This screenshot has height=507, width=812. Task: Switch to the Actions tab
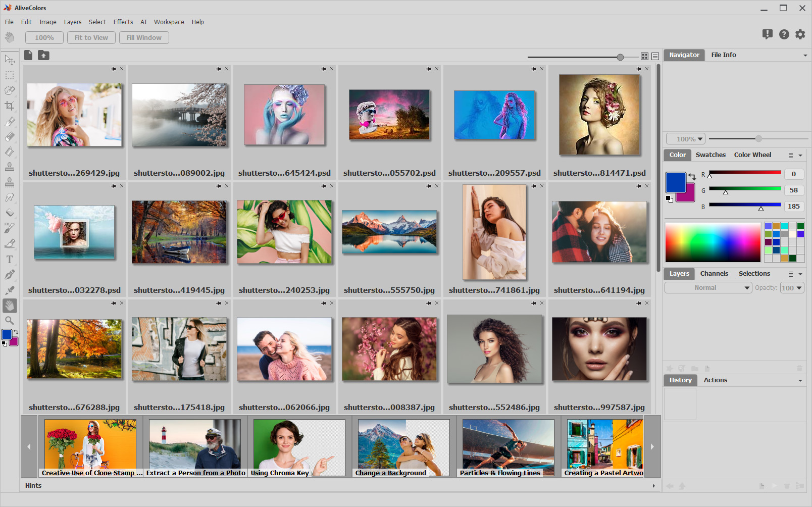pyautogui.click(x=716, y=380)
